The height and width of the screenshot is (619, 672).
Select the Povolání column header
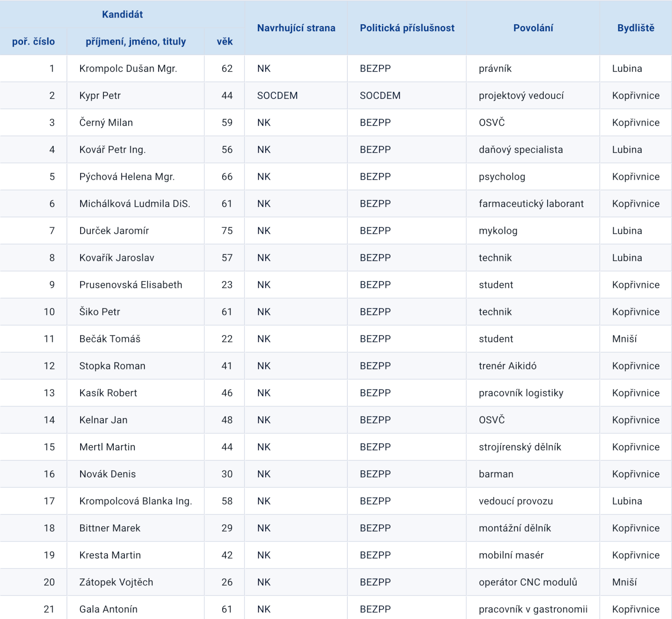533,28
